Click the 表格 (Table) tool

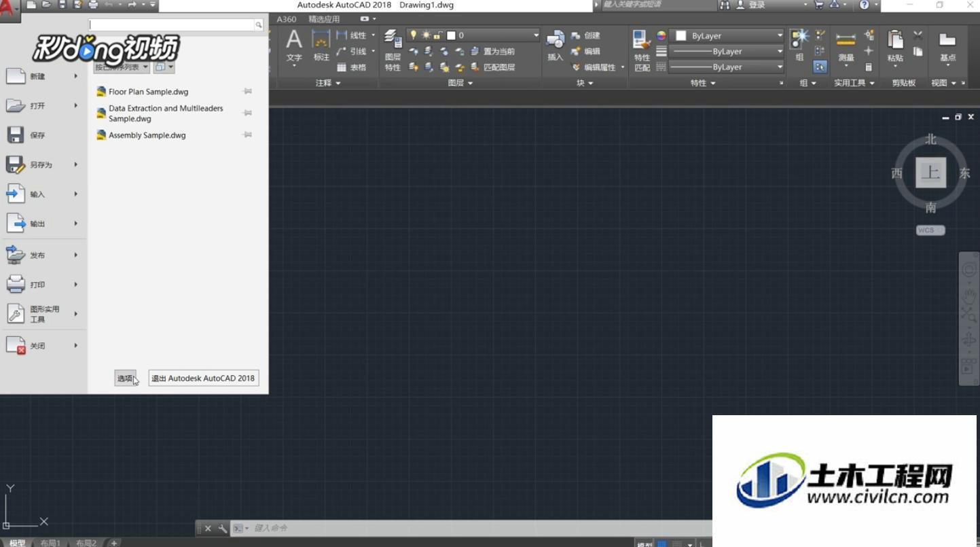(x=352, y=67)
